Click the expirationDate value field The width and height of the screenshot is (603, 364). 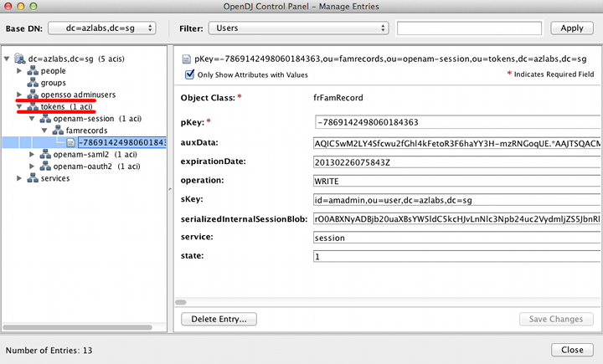457,162
